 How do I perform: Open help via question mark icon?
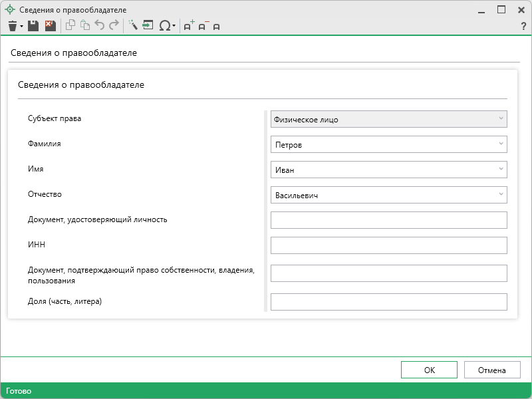523,26
